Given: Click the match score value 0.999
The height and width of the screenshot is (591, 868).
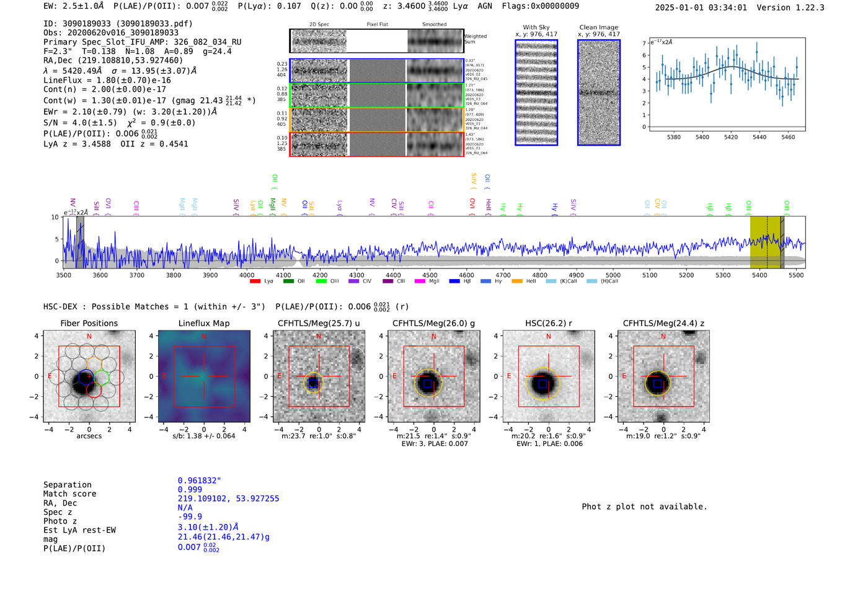Looking at the screenshot, I should point(190,489).
